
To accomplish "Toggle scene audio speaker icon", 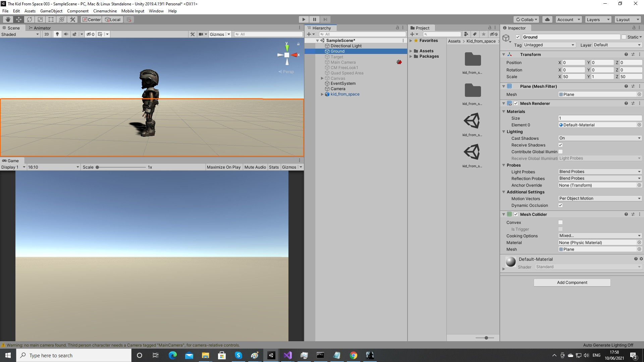I will click(x=66, y=34).
